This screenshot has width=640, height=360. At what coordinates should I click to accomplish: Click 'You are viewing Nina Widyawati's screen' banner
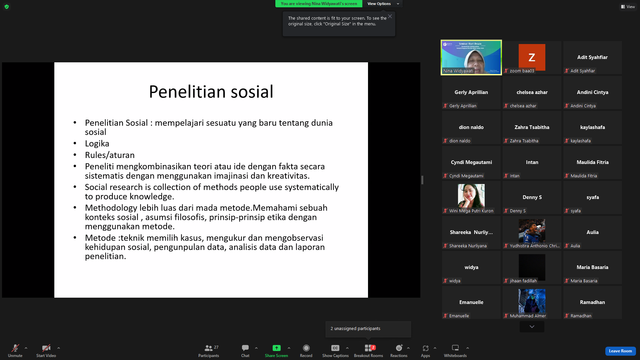coord(318,4)
